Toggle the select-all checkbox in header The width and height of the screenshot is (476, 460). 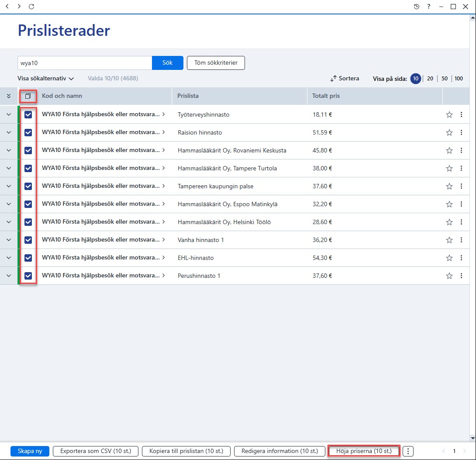click(28, 96)
